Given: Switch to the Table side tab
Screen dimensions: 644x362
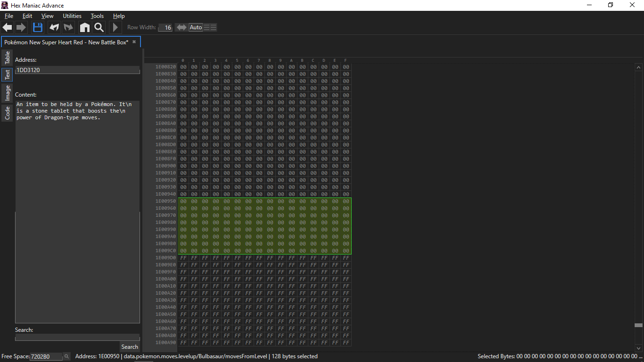Looking at the screenshot, I should [8, 58].
